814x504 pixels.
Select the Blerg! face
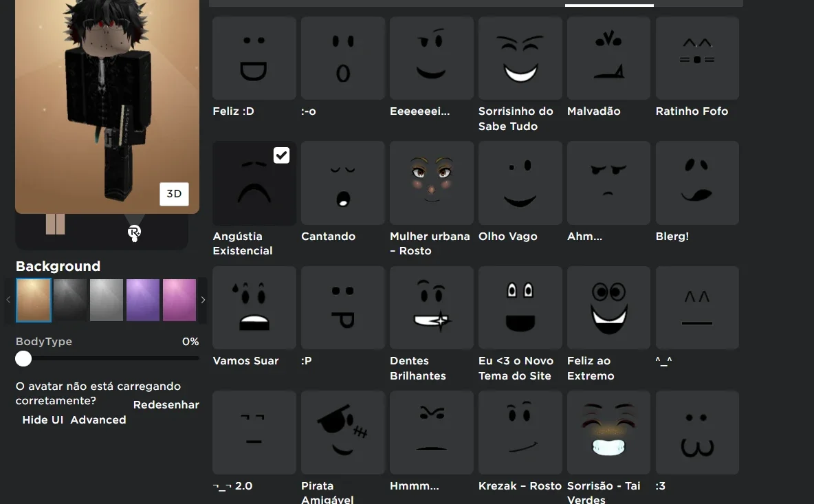(x=697, y=183)
